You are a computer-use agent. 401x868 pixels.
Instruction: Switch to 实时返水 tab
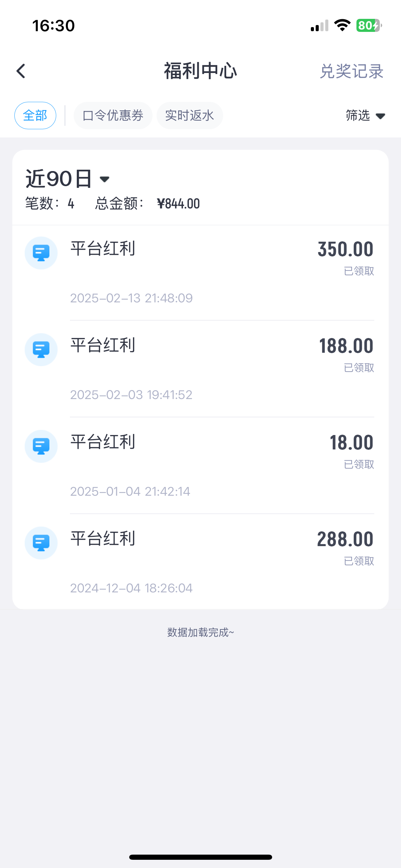[190, 116]
